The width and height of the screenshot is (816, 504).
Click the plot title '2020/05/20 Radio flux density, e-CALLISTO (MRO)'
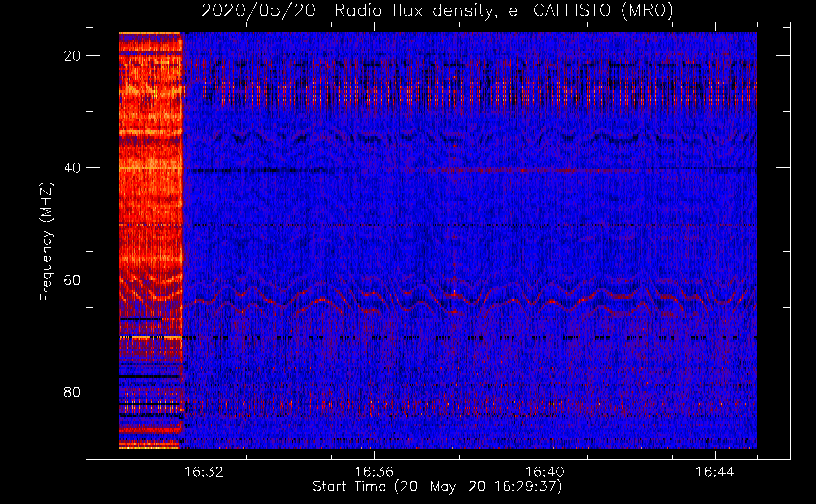(x=437, y=10)
